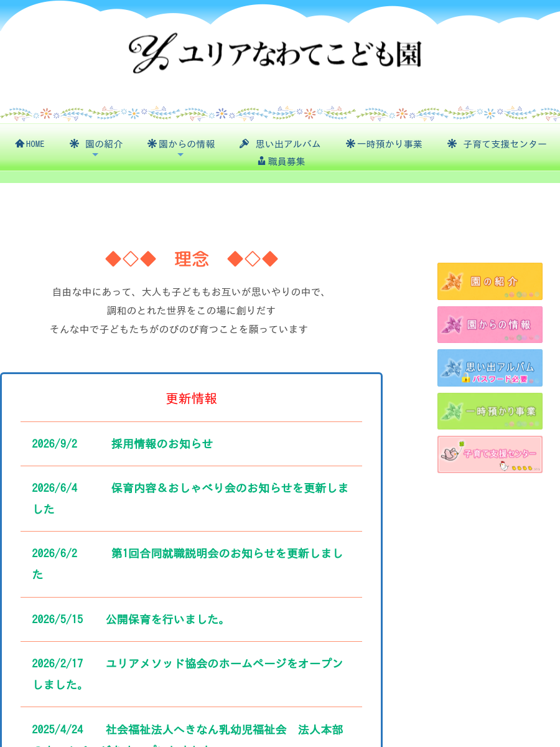This screenshot has height=747, width=560.
Task: Click the flower icon beside 園からの情報 in the nav bar
Action: coord(152,144)
